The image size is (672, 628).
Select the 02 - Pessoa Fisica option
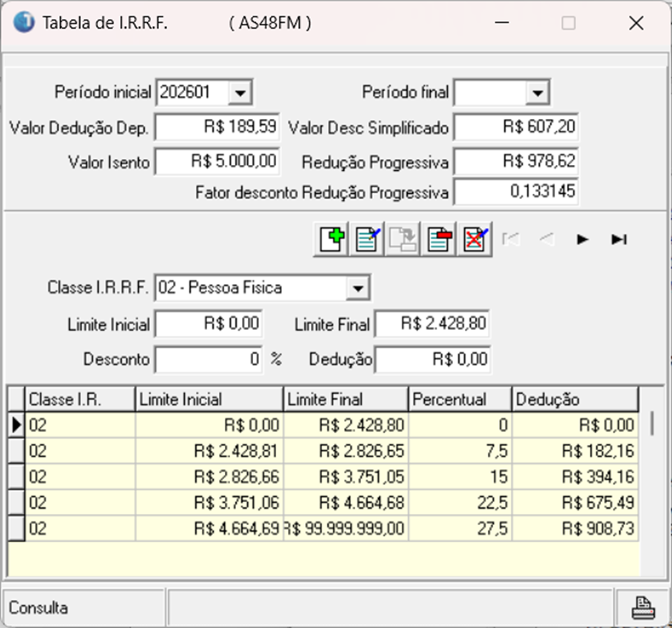222,288
